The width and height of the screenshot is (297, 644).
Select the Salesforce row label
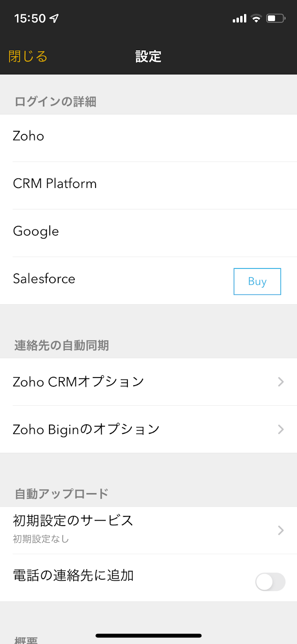44,279
